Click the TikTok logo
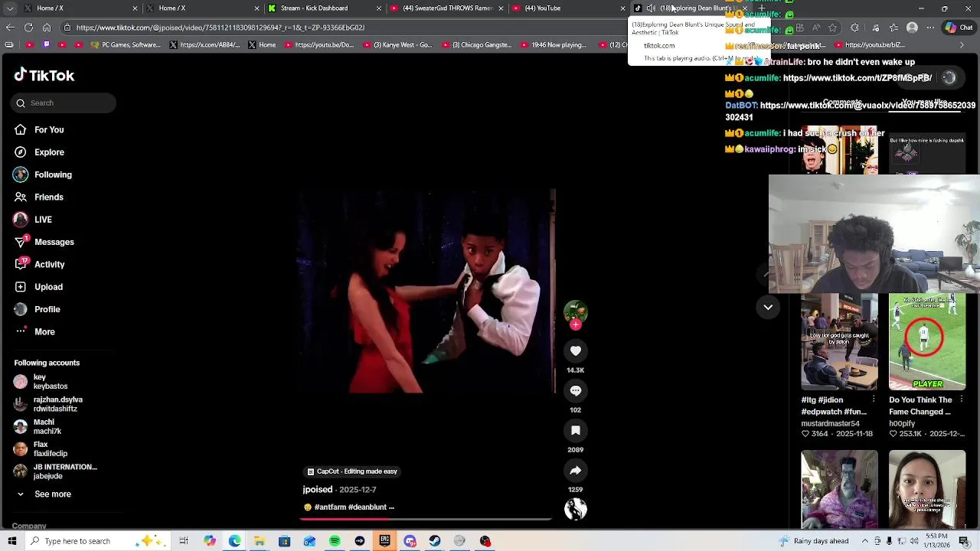980x551 pixels. click(44, 75)
